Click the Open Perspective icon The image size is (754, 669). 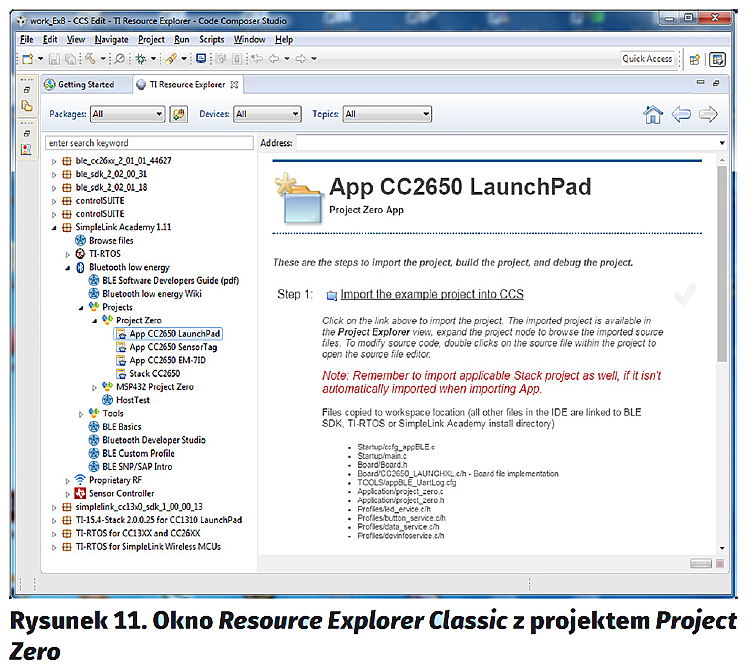pos(695,59)
